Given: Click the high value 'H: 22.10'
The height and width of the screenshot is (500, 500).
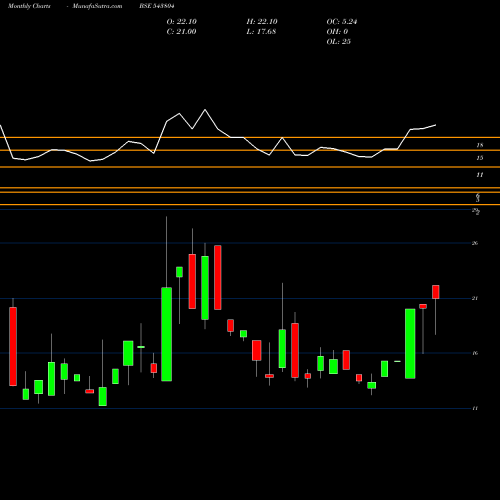Looking at the screenshot, I should pyautogui.click(x=262, y=22).
